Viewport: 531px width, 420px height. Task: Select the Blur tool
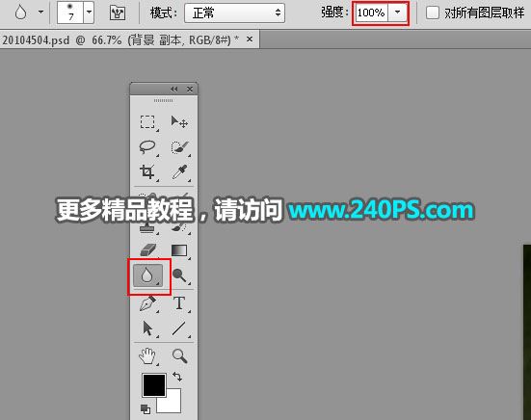[148, 276]
